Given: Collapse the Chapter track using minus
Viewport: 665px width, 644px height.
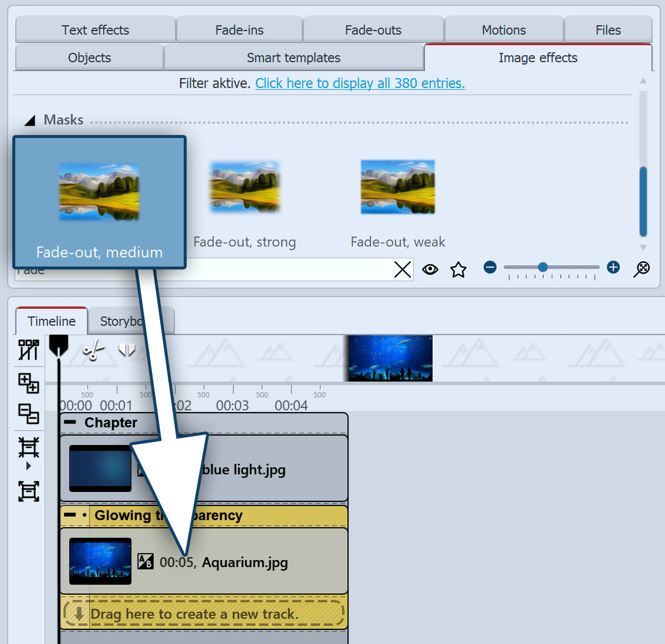Looking at the screenshot, I should pyautogui.click(x=70, y=422).
